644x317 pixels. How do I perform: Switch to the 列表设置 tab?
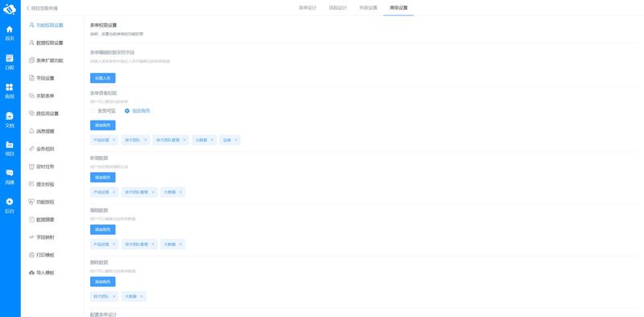coord(369,8)
